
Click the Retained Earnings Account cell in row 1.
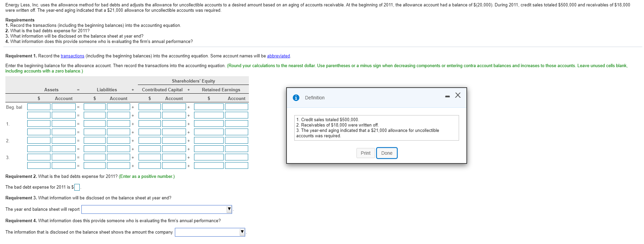click(x=236, y=124)
